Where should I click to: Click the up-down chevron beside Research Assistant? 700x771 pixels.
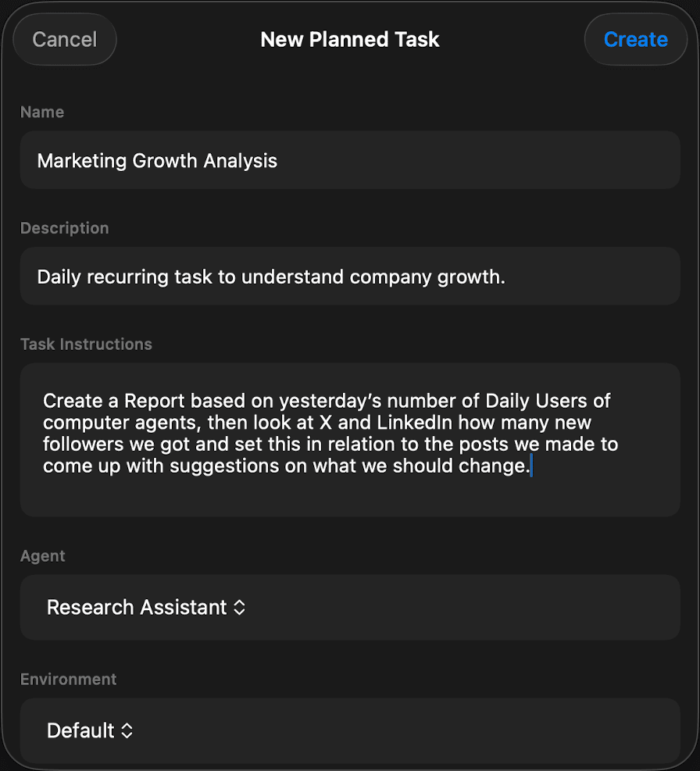pyautogui.click(x=240, y=608)
